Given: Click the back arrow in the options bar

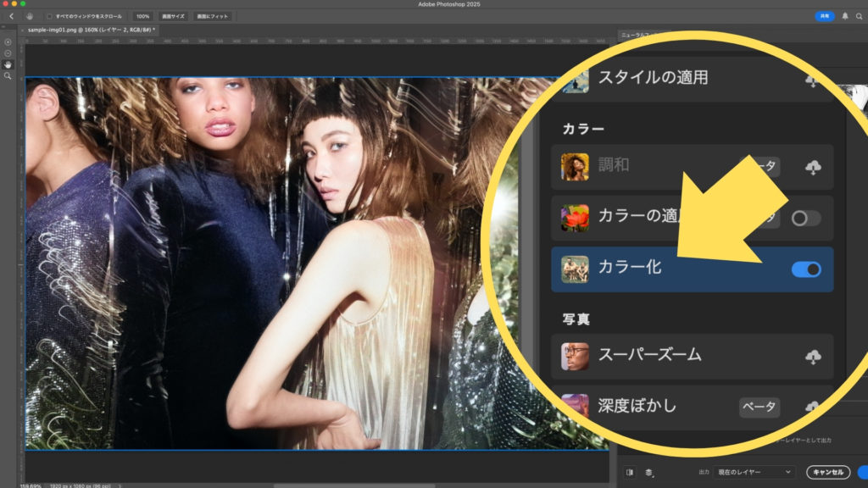Looking at the screenshot, I should point(11,16).
